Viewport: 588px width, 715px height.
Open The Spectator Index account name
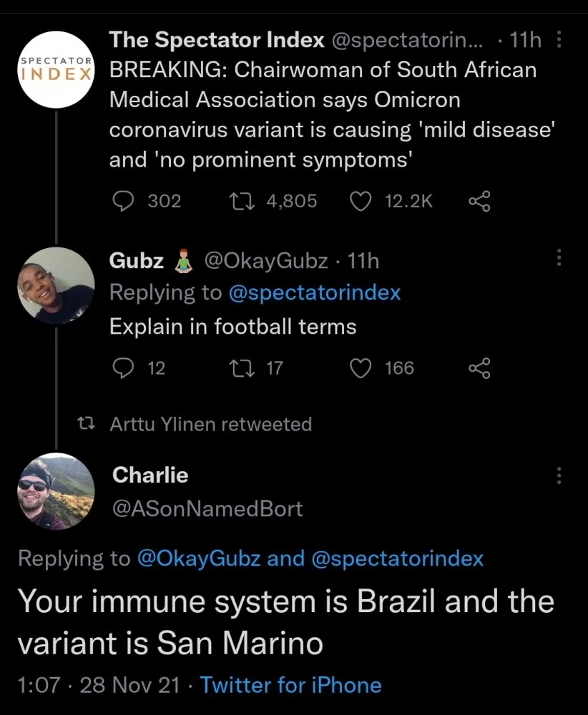pos(216,41)
